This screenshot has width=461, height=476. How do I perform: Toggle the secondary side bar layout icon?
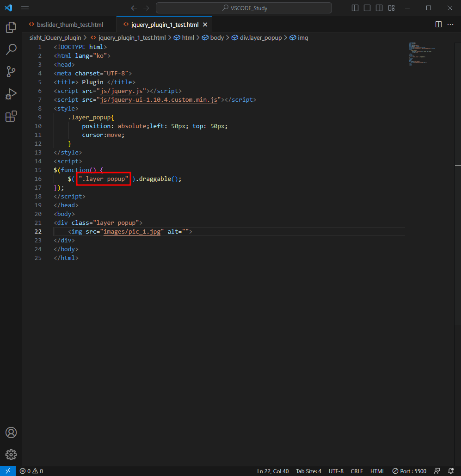pos(379,8)
